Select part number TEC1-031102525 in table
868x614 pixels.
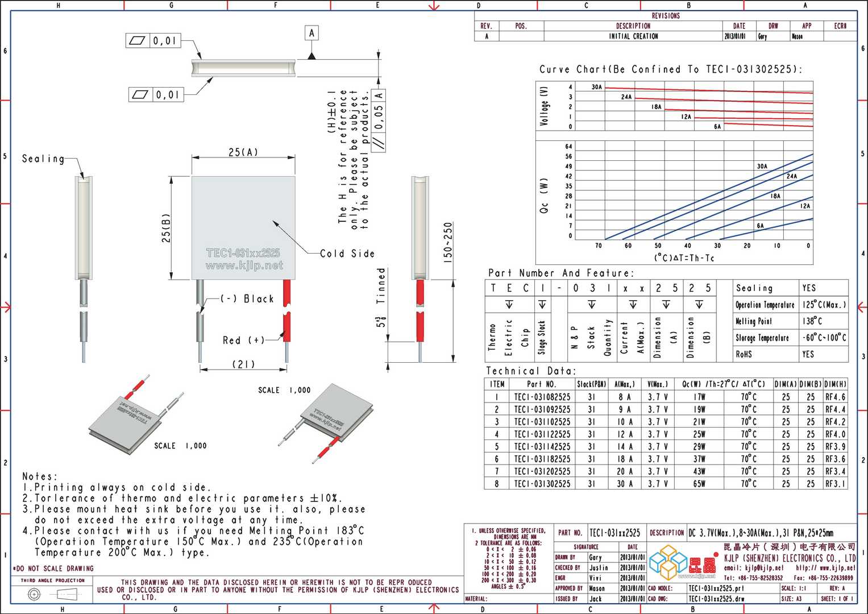tap(542, 422)
